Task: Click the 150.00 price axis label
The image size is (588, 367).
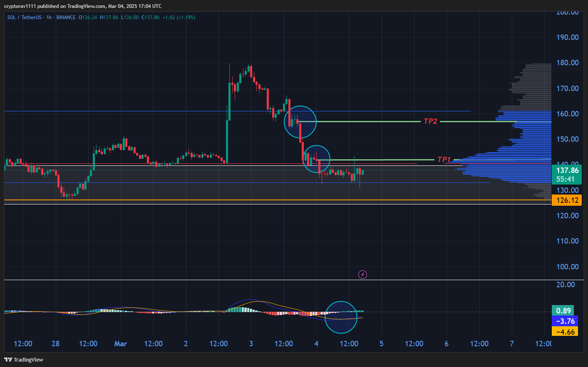Action: (x=568, y=139)
